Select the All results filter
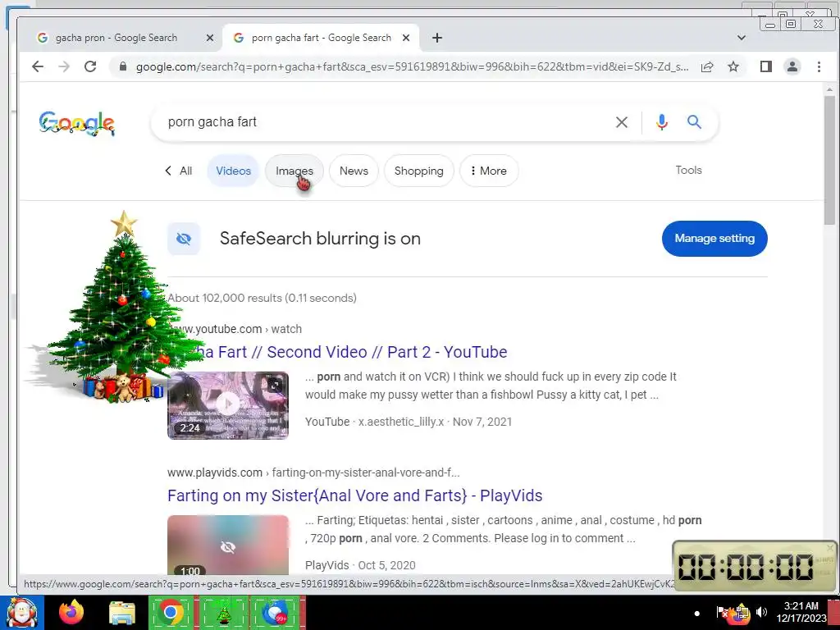 (186, 171)
